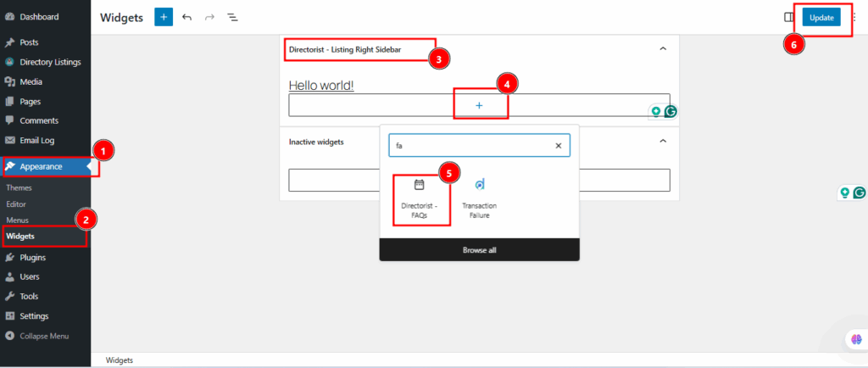868x368 pixels.
Task: Open the list view icon
Action: [232, 17]
